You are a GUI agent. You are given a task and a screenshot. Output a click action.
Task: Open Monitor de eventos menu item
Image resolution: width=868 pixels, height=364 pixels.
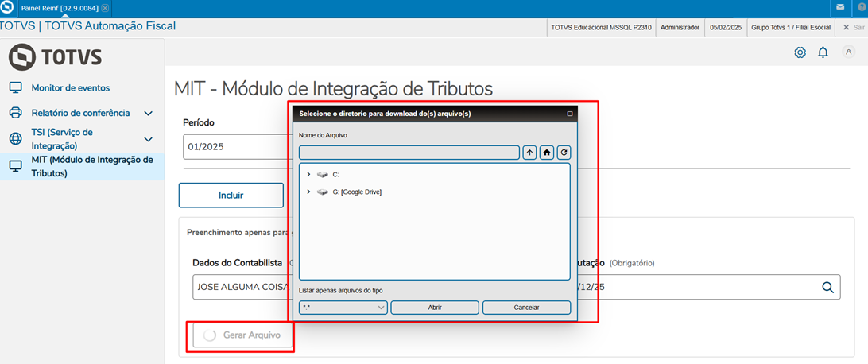tap(70, 88)
